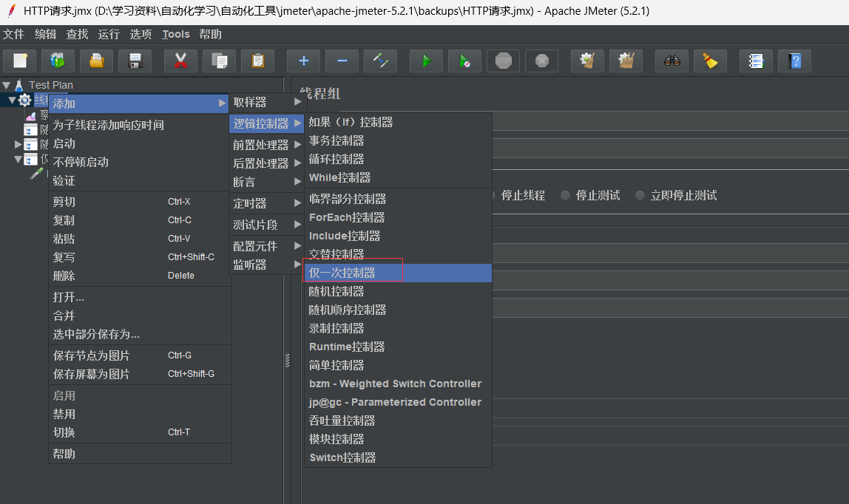Select the thread group gear icon
The image size is (849, 504).
coord(25,100)
